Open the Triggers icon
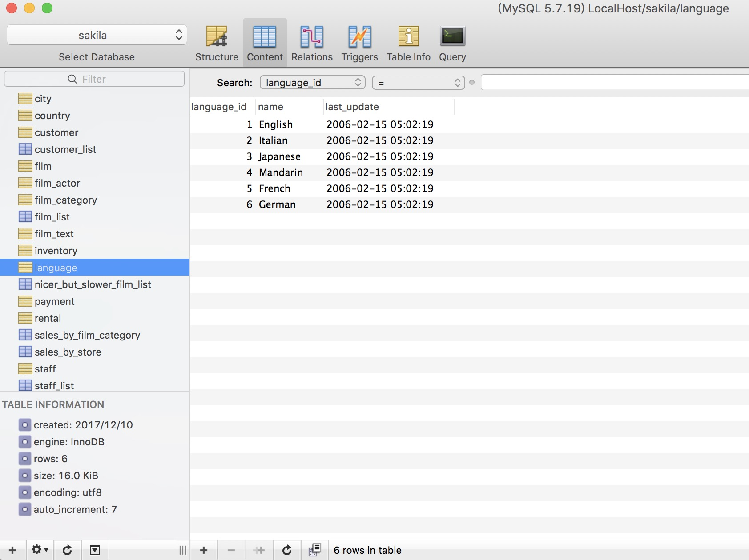Image resolution: width=749 pixels, height=560 pixels. point(360,36)
